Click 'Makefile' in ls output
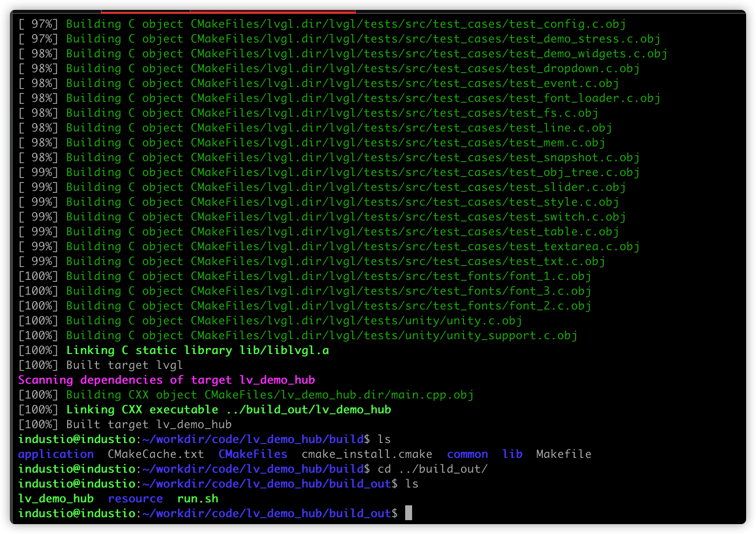Viewport: 756px width, 534px height. (x=564, y=454)
